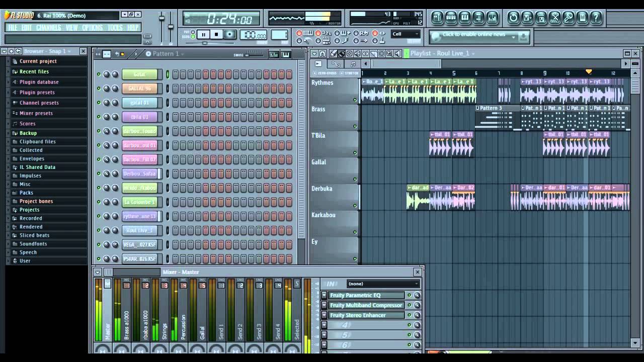Viewport: 644px width, 362px height.
Task: Open the project info page icon
Action: (x=582, y=19)
